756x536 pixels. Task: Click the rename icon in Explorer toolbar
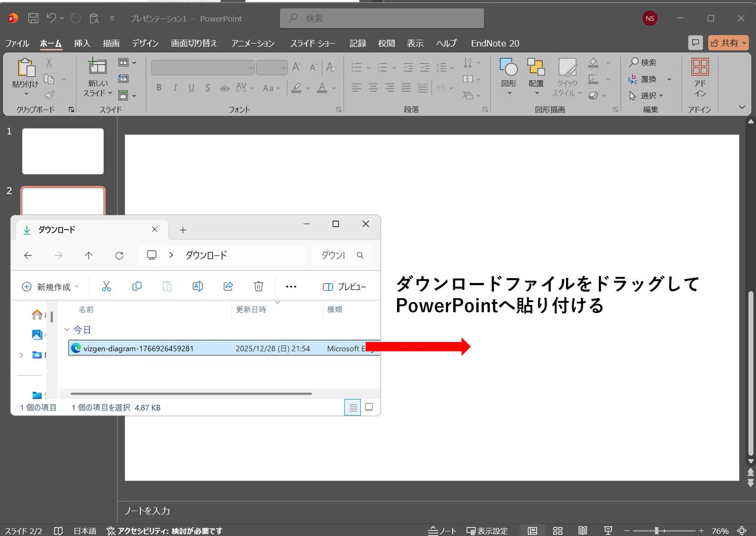coord(198,286)
